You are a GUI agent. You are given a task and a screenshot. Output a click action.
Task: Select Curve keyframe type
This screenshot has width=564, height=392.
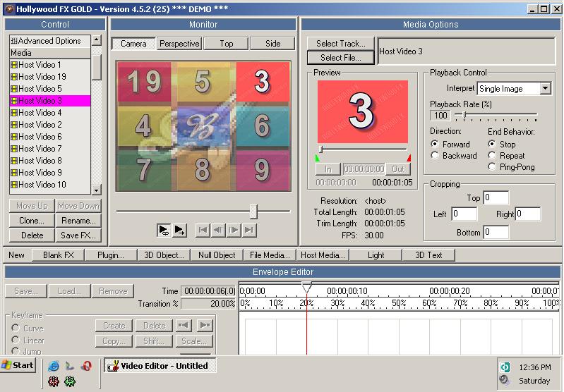pos(16,328)
